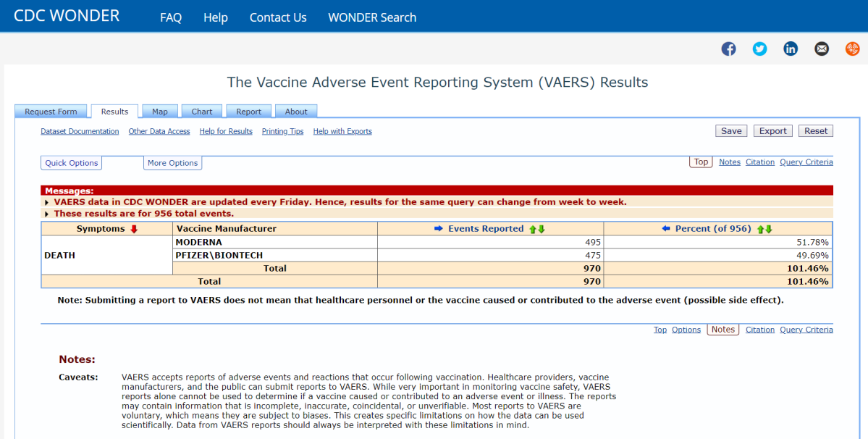Click blue right arrow before Events Reported
This screenshot has height=439, width=868.
point(438,229)
